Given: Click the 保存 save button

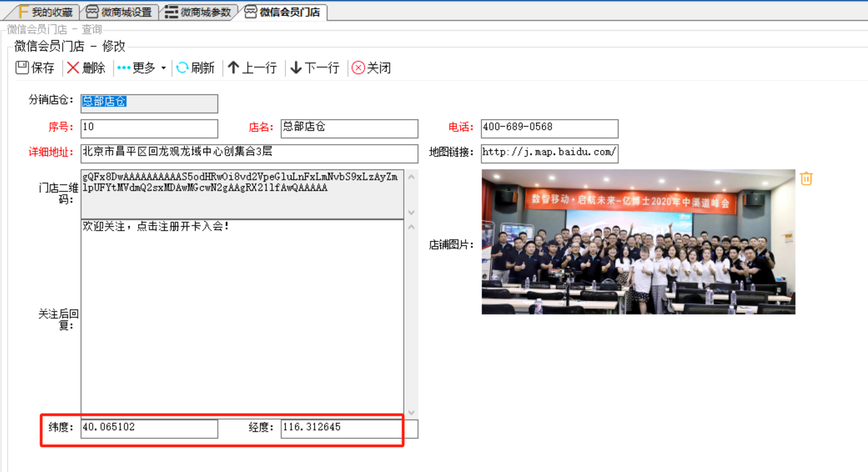Looking at the screenshot, I should (35, 68).
